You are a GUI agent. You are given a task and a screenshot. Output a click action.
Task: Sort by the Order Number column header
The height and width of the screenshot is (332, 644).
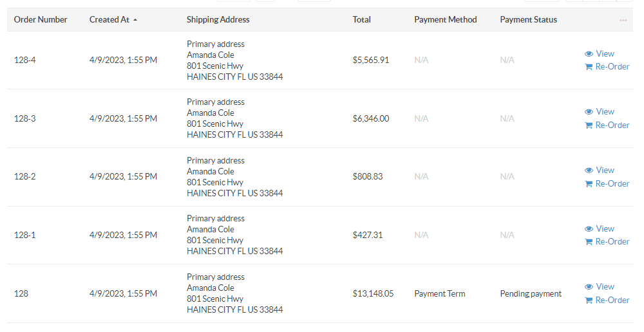click(x=40, y=20)
